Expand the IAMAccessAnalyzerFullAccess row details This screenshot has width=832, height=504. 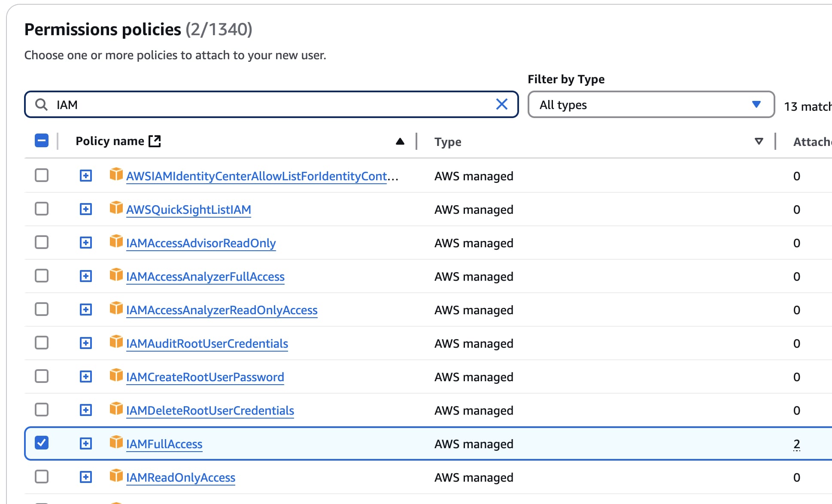[86, 276]
